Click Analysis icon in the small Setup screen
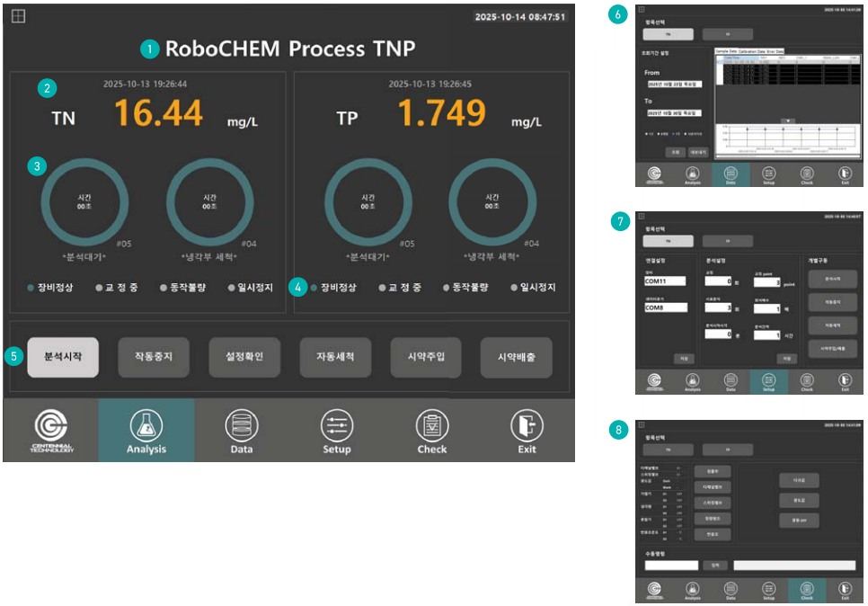The height and width of the screenshot is (606, 868). pos(693,380)
